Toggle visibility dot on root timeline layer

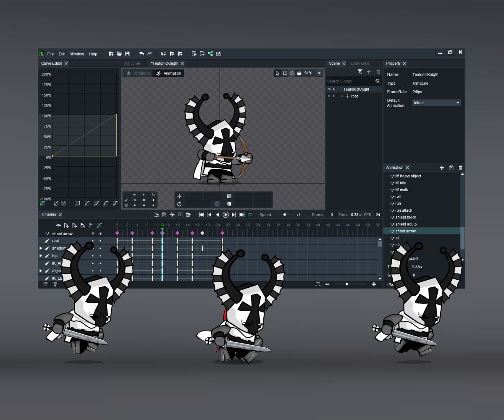pyautogui.click(x=93, y=241)
